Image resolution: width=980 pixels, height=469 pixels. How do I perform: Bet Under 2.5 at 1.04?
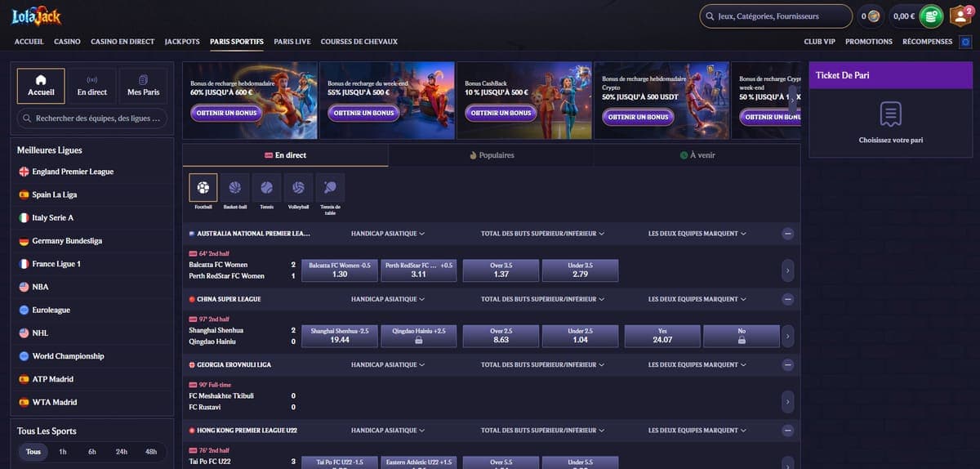580,336
